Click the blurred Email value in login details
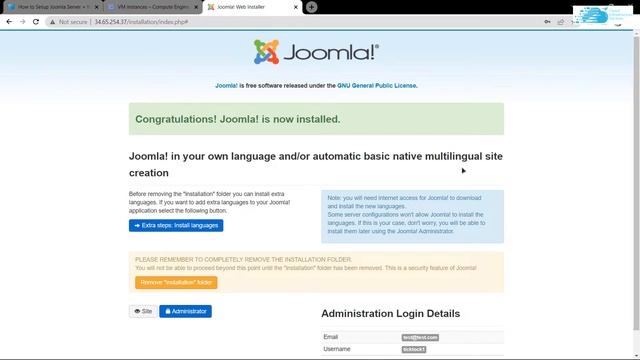Viewport: 640px width, 360px height. 420,338
